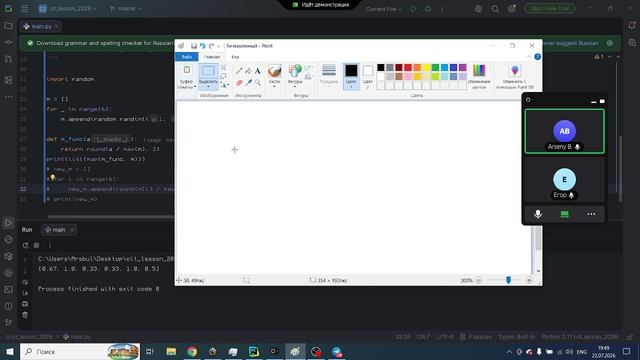Select the rectangular Selection tool
The height and width of the screenshot is (360, 640).
[x=208, y=76]
